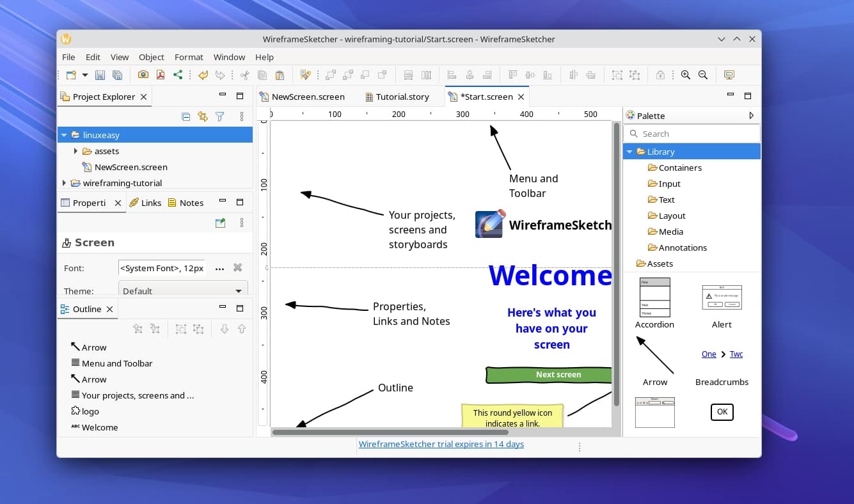Image resolution: width=854 pixels, height=504 pixels.
Task: Export the wireframe as PDF
Action: coord(161,75)
